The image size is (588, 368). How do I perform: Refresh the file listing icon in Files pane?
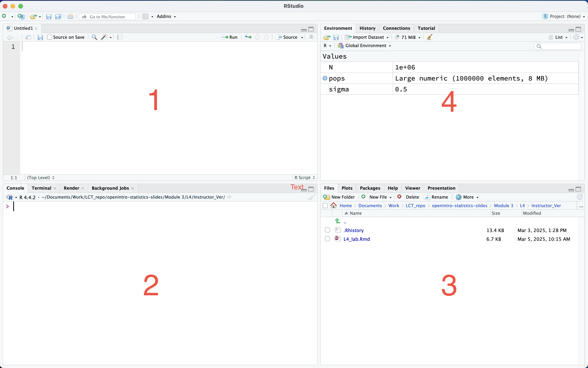coord(580,197)
